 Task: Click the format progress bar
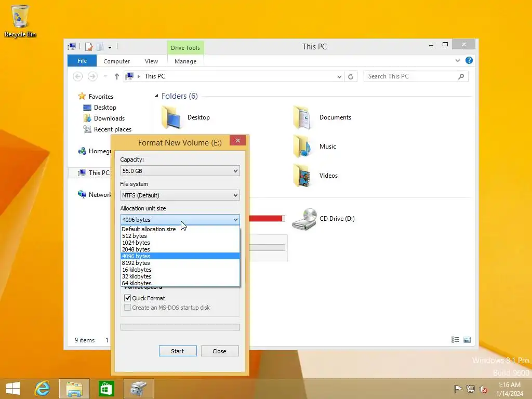pyautogui.click(x=180, y=327)
